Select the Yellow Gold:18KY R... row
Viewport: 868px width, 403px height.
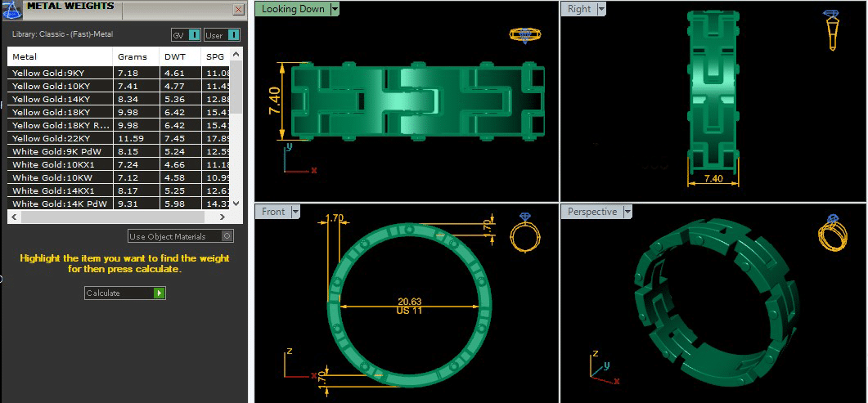[119, 126]
